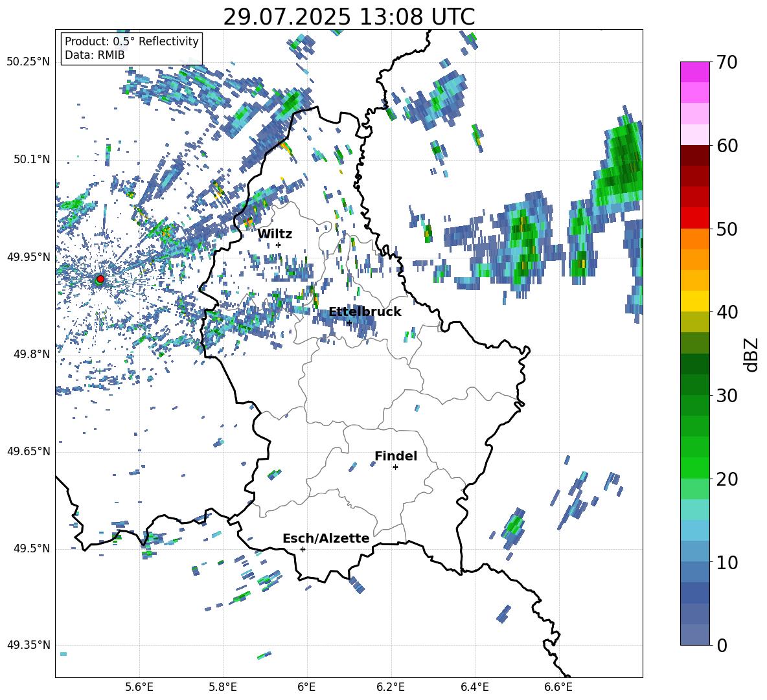Click the Data: RMIB text
The width and height of the screenshot is (767, 700).
click(x=95, y=55)
